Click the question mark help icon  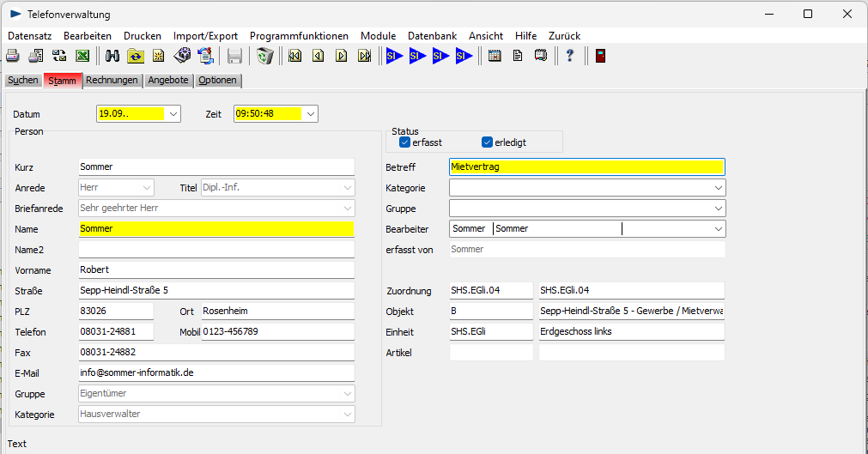569,57
